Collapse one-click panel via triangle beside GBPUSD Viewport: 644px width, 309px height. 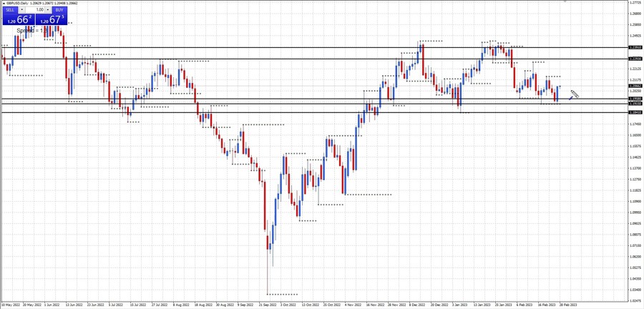coord(4,3)
